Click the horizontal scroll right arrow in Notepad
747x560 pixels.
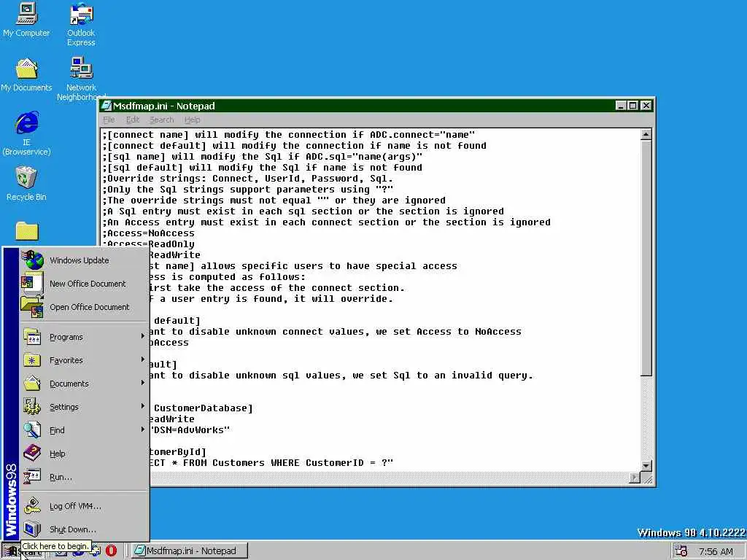635,478
